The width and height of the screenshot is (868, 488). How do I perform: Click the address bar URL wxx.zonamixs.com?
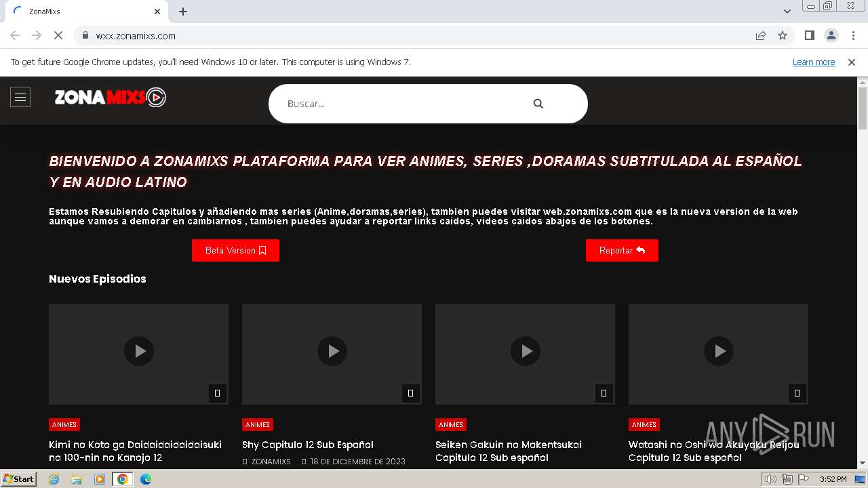click(x=136, y=36)
